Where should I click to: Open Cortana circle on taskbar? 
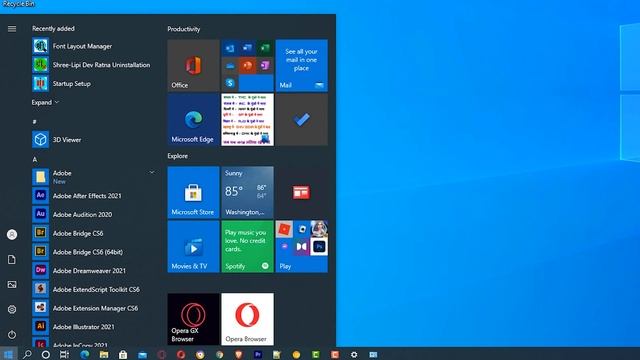point(46,354)
